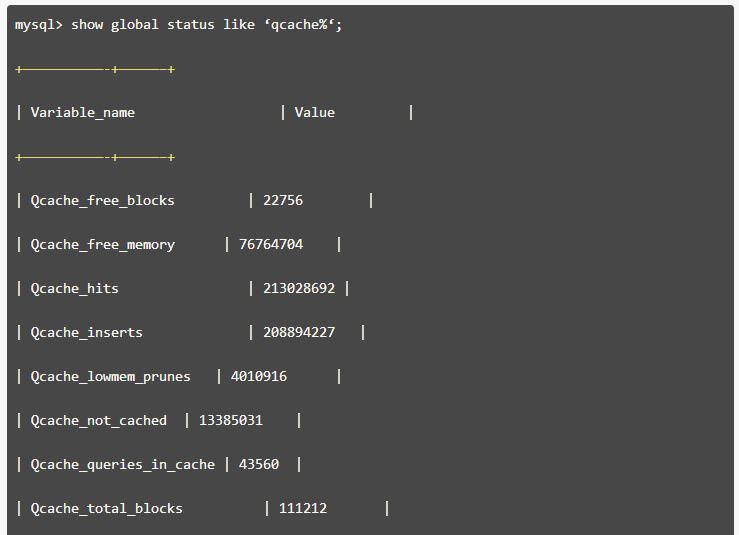
Task: Click the value 208894227
Action: point(299,332)
